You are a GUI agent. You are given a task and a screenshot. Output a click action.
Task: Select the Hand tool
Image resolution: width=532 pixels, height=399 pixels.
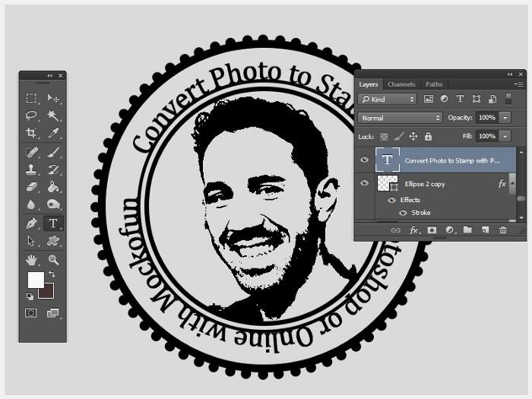[31, 260]
